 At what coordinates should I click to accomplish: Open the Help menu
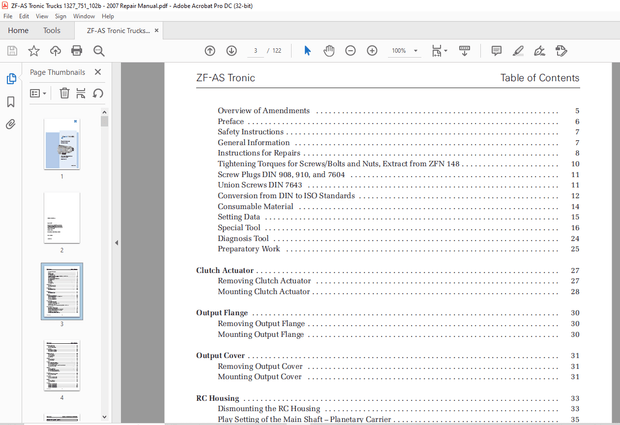pos(108,16)
